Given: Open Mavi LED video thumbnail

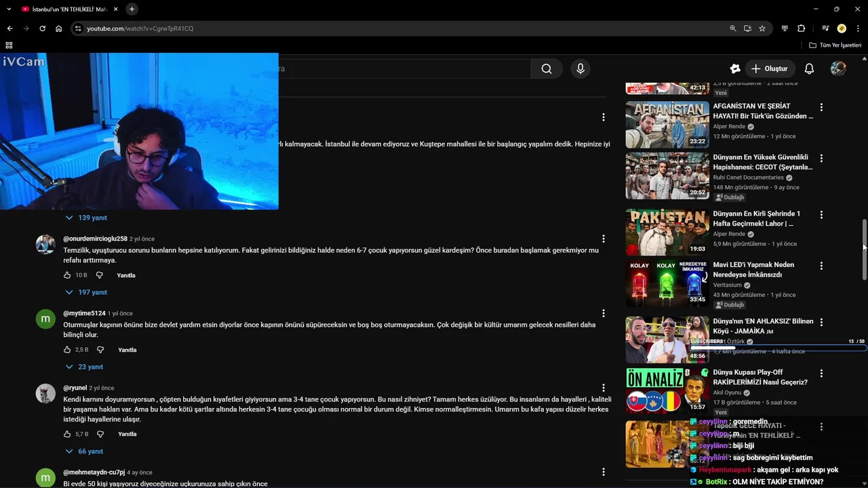Looking at the screenshot, I should tap(667, 283).
